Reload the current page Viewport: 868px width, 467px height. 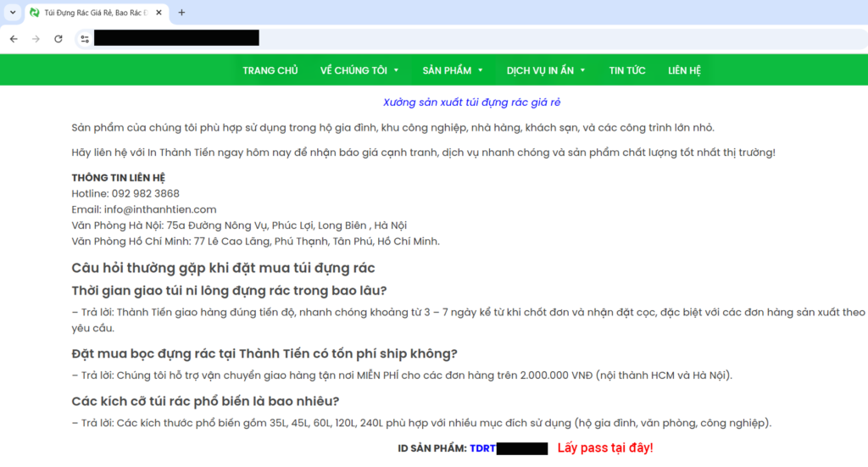pos(58,39)
